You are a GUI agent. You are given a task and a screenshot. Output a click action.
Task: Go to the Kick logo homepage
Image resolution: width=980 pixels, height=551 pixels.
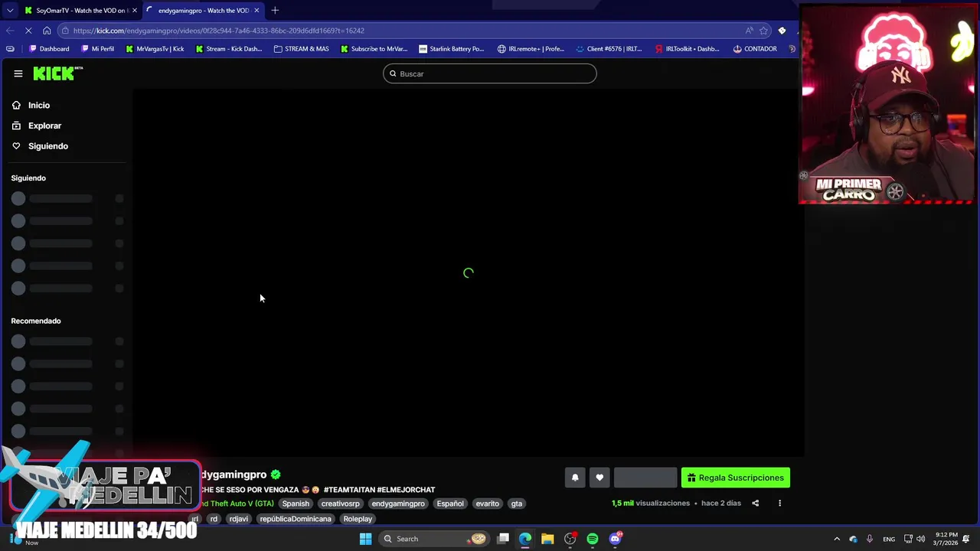point(57,73)
